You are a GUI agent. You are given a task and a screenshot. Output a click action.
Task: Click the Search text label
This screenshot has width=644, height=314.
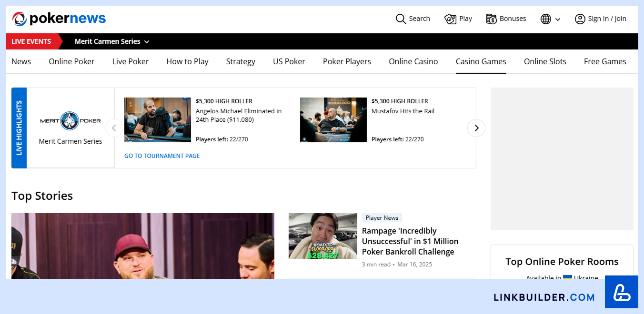[419, 19]
